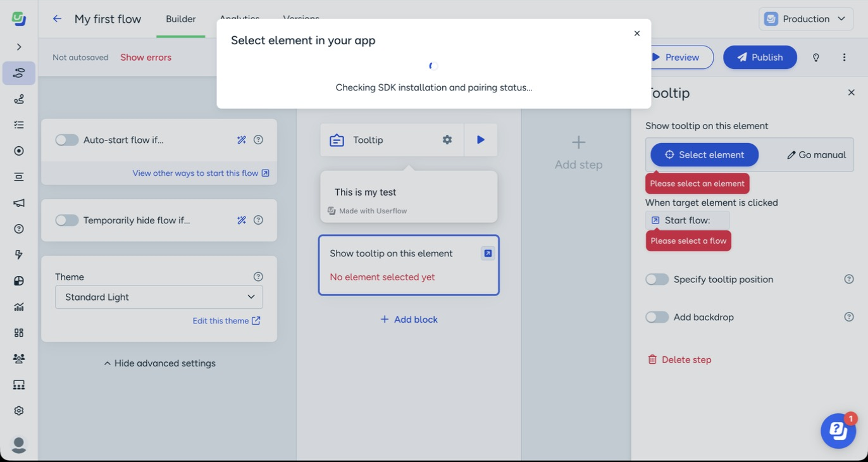Click Add block below the tooltip
The image size is (868, 462).
[x=409, y=320]
